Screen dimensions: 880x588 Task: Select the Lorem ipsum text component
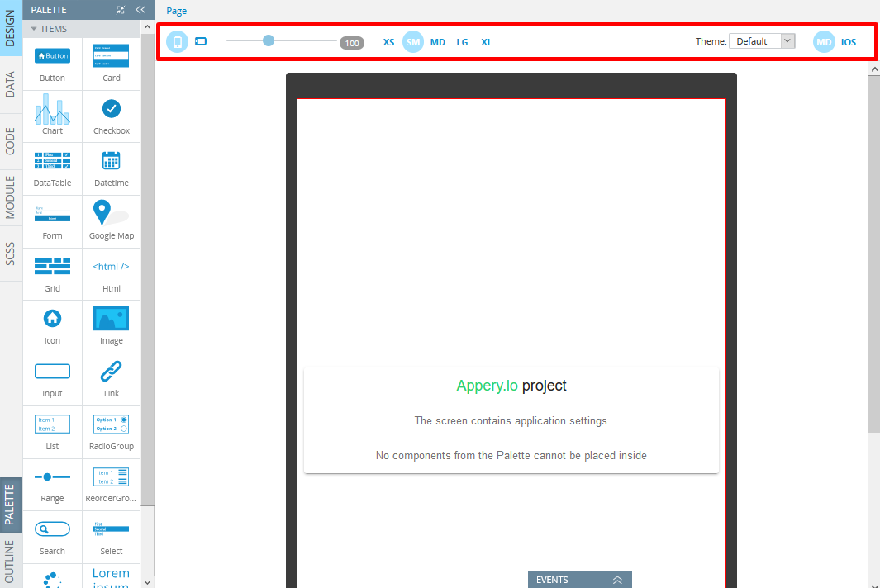[x=111, y=576]
